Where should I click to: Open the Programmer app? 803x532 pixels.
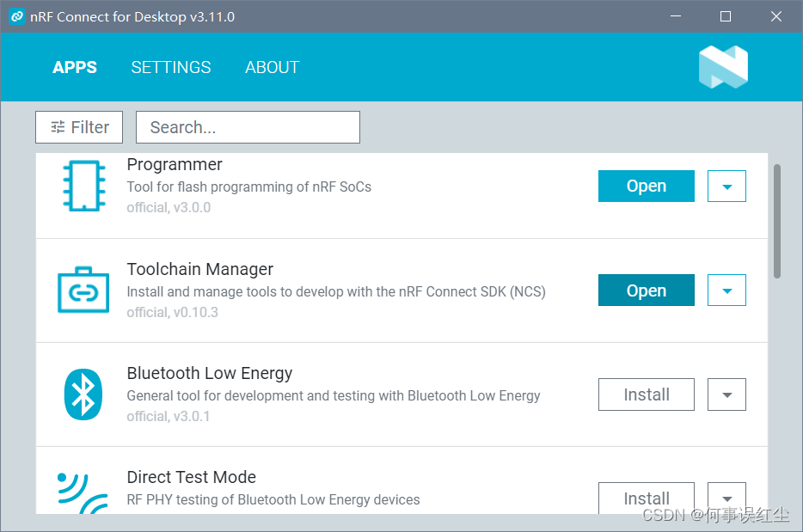tap(646, 187)
